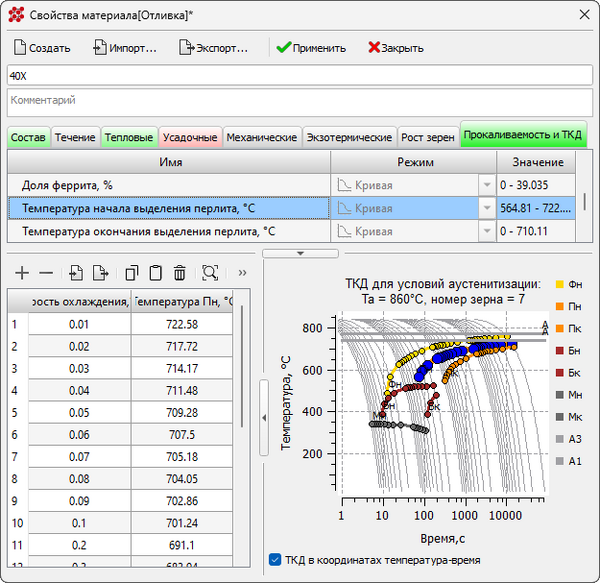Click temperature cell 717.72
600x583 pixels.
coord(182,347)
